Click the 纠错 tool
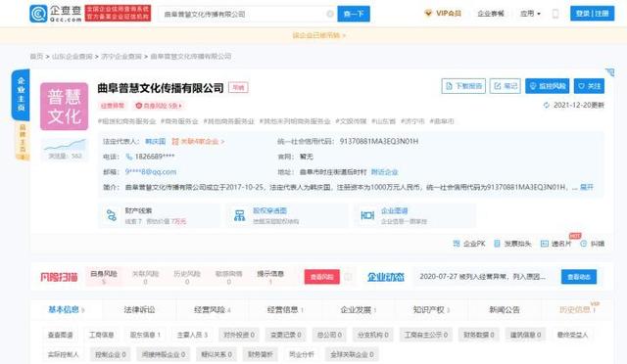Viewport: 627px width, 364px height. pyautogui.click(x=592, y=244)
